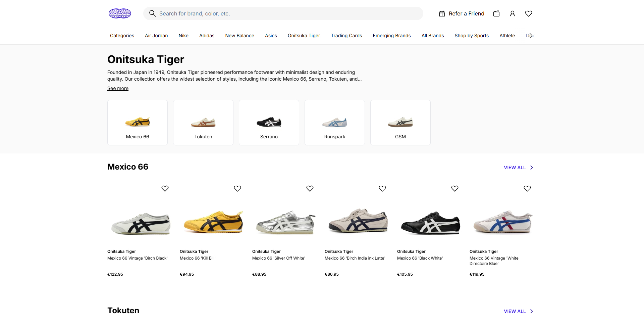Select the Serrano category card
This screenshot has width=644, height=320.
coord(269,122)
